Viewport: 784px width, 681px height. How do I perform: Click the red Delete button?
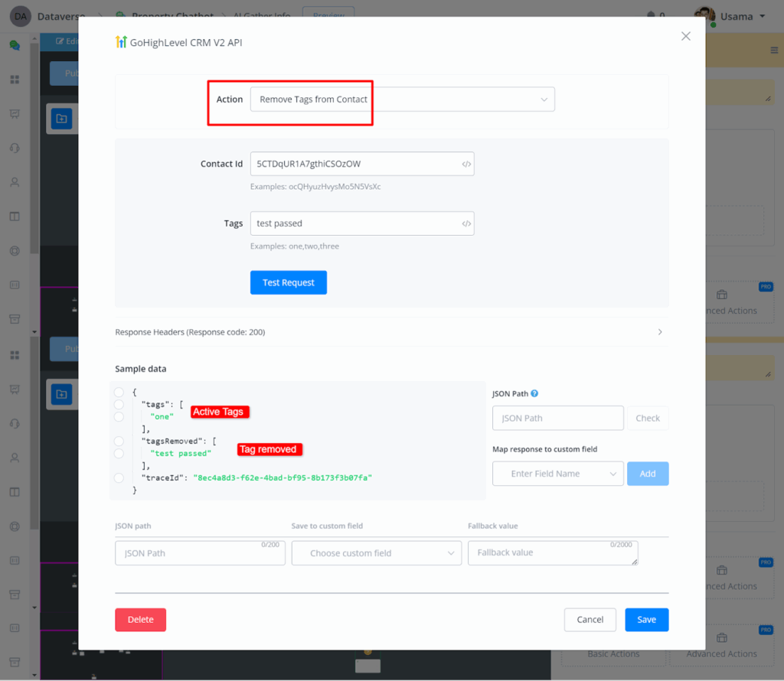[x=140, y=620]
